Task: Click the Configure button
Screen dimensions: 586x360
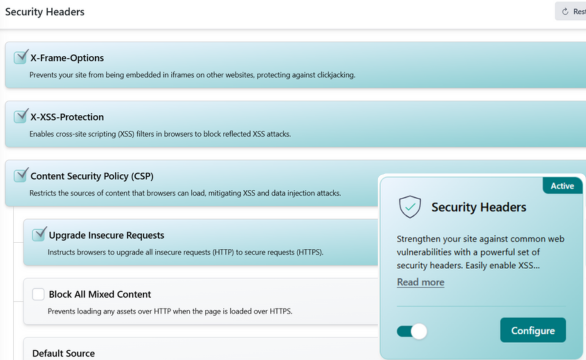Action: 533,330
